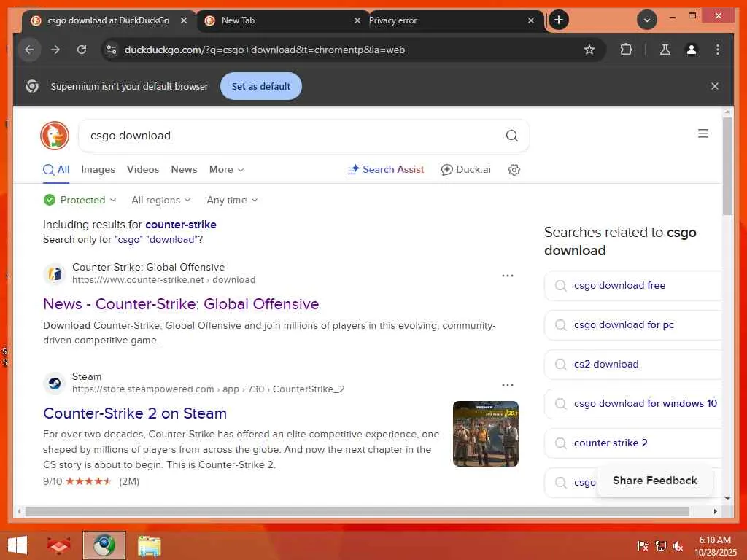The height and width of the screenshot is (560, 747).
Task: Open the store.steampowered.com URL link
Action: (208, 389)
